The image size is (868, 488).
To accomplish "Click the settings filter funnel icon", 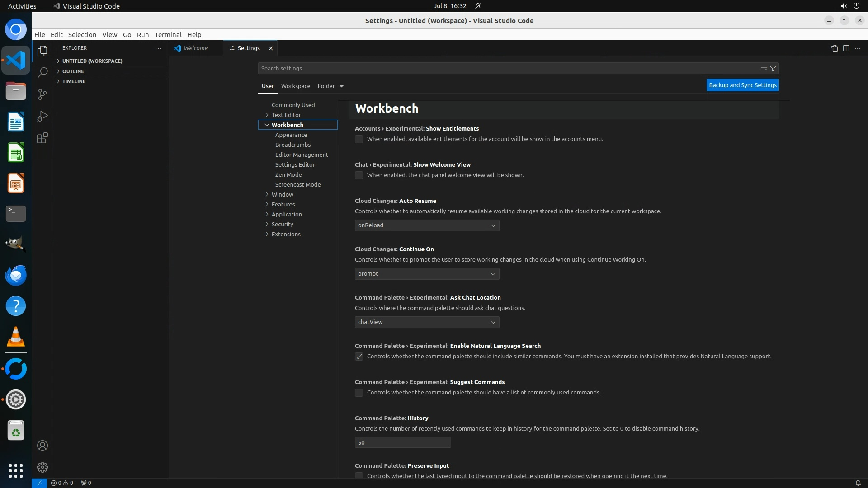I will point(773,68).
